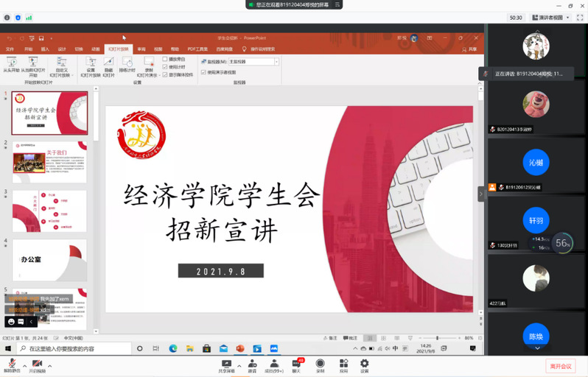Switch to the 动画 ribbon tab
This screenshot has width=588, height=377.
point(96,49)
